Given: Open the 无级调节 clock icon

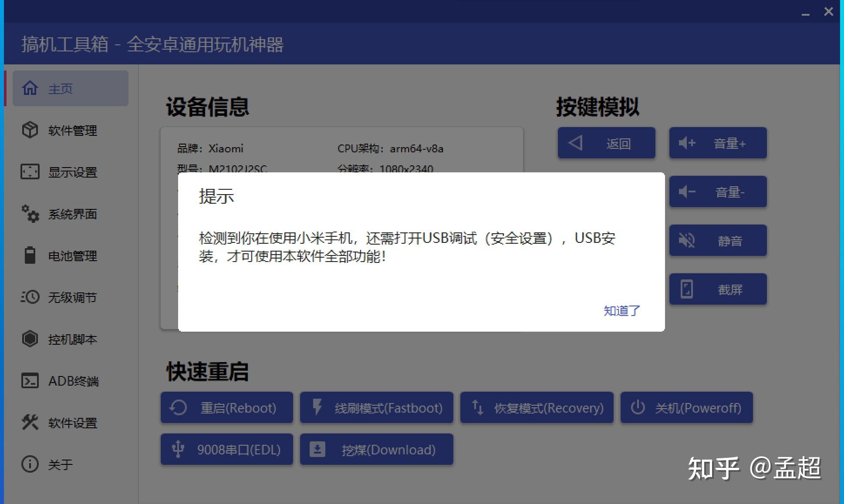Looking at the screenshot, I should 30,297.
